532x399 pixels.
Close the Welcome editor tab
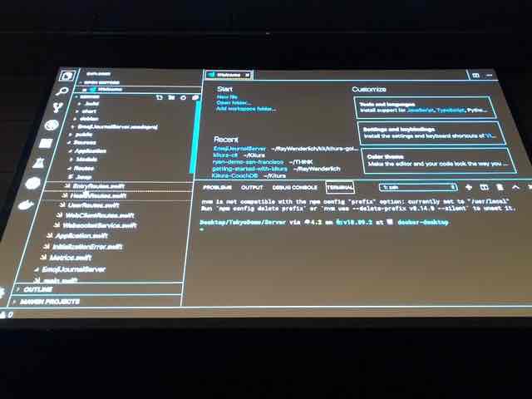point(248,75)
